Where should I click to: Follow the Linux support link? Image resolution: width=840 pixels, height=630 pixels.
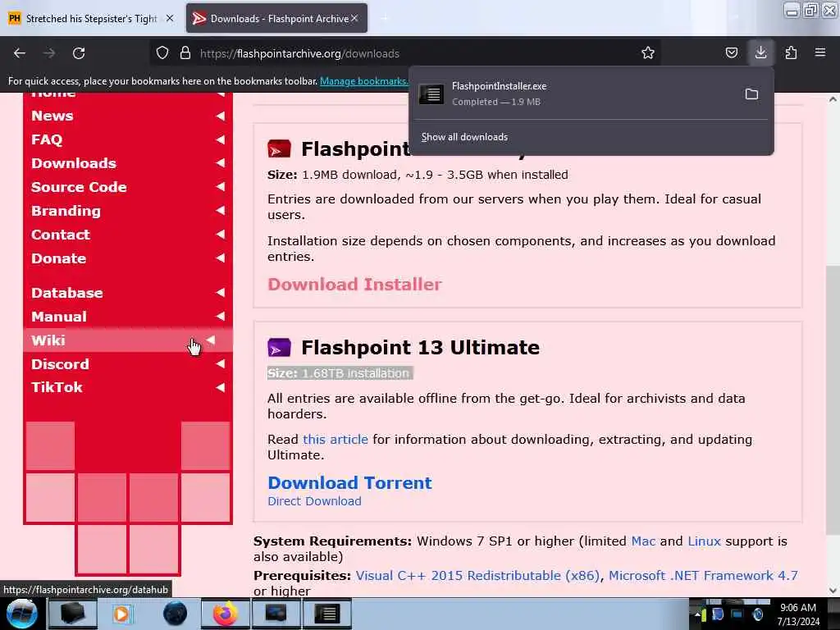(704, 541)
